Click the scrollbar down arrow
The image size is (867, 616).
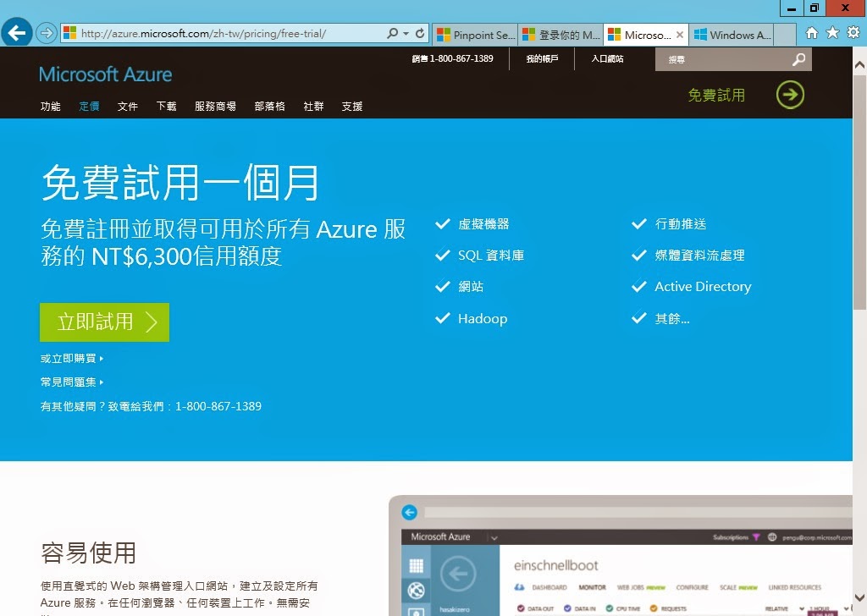860,597
